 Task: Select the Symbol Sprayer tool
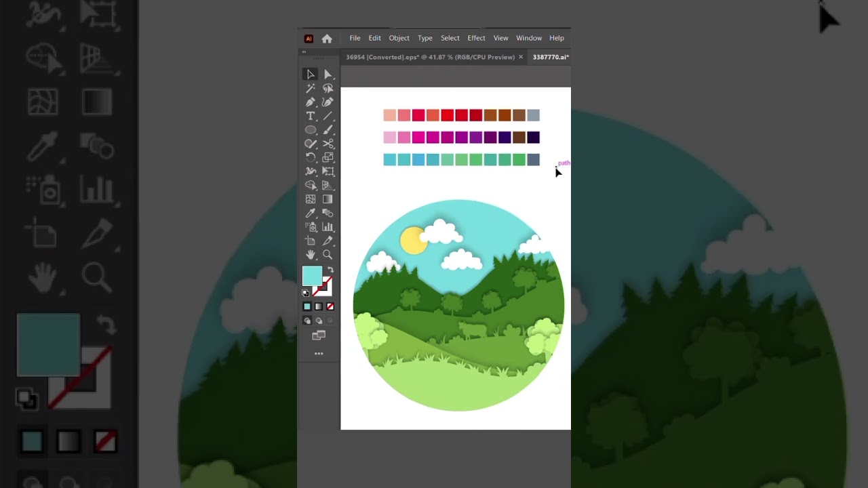click(311, 227)
